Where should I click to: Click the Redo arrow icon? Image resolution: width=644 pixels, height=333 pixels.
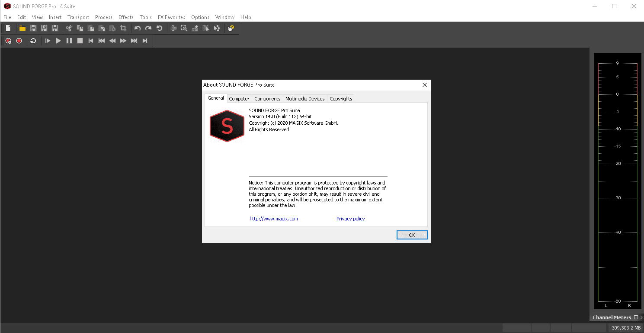(148, 29)
